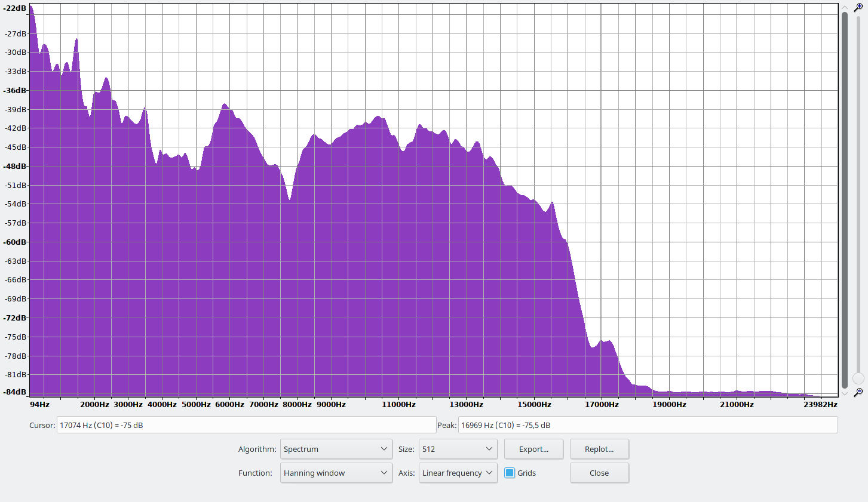The height and width of the screenshot is (502, 868).
Task: Click the -33dB axis label
Action: 16,71
